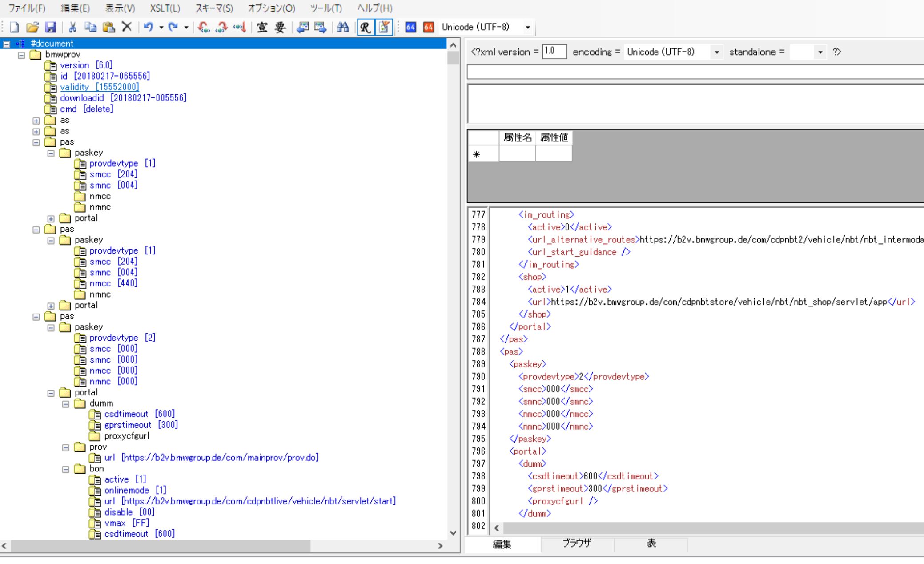Open the XSLT(L) menu

165,8
